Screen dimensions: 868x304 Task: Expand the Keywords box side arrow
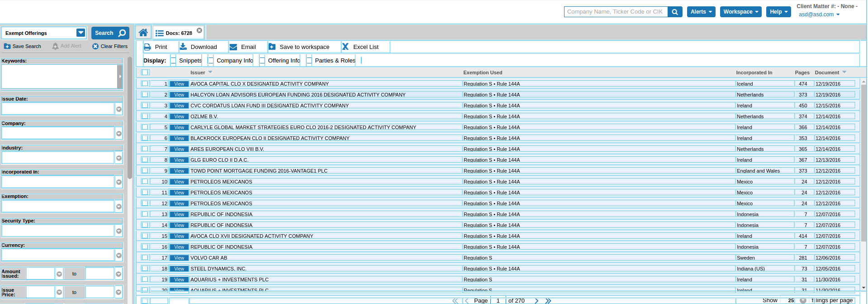[x=120, y=77]
